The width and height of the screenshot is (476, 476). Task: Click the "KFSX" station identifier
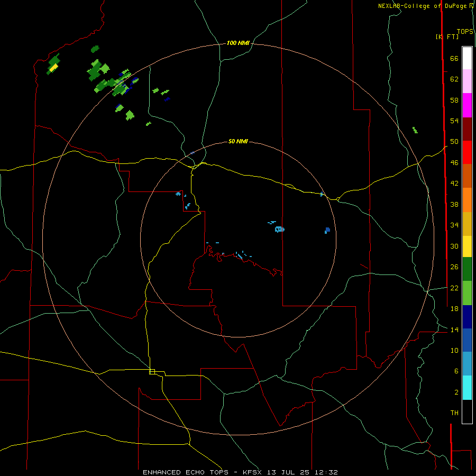[253, 472]
